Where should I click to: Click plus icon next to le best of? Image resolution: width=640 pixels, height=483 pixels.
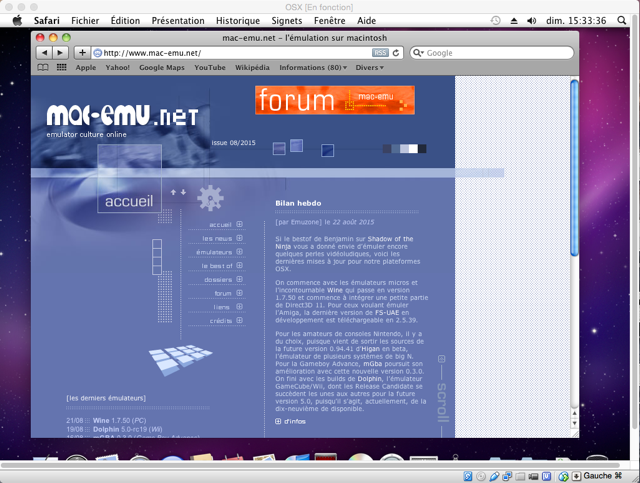coord(240,265)
